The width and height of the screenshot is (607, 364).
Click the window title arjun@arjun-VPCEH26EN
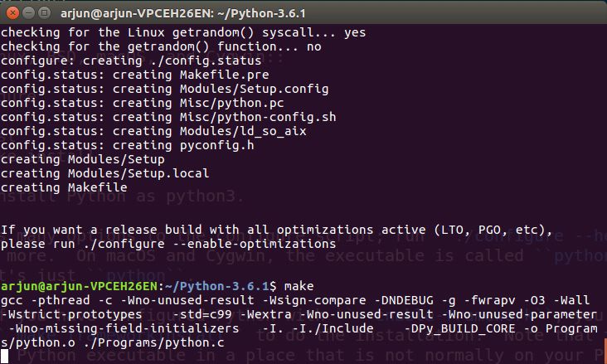(x=182, y=13)
